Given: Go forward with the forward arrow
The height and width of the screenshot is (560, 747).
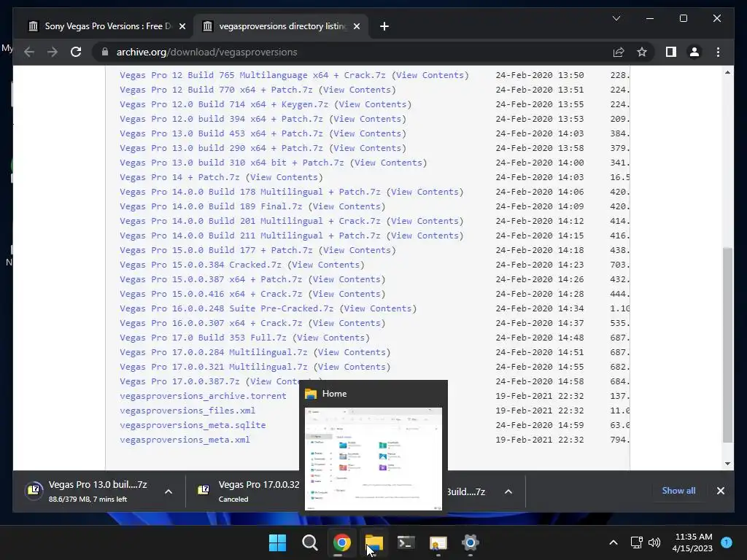Looking at the screenshot, I should click(53, 52).
